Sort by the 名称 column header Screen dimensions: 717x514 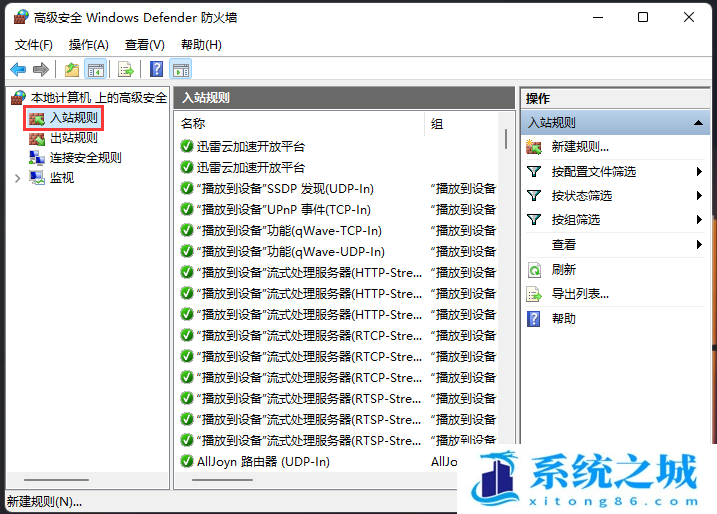click(x=300, y=123)
